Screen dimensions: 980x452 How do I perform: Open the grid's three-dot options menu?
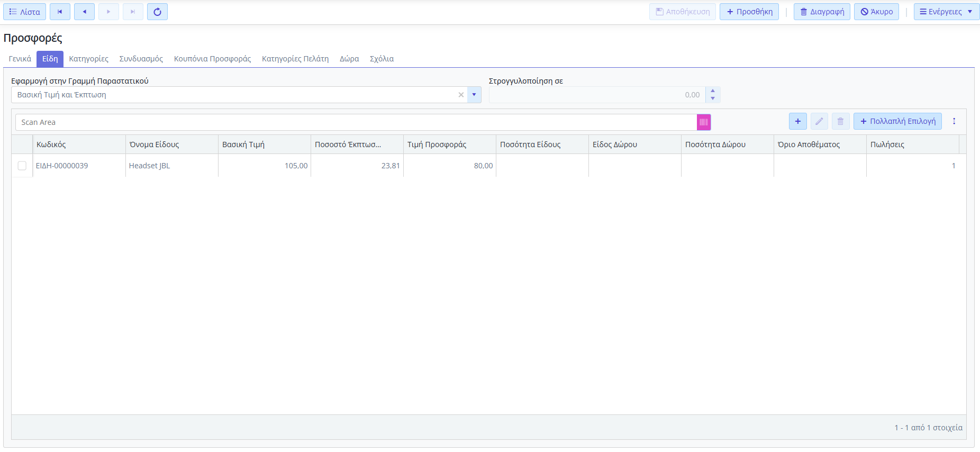(x=954, y=121)
